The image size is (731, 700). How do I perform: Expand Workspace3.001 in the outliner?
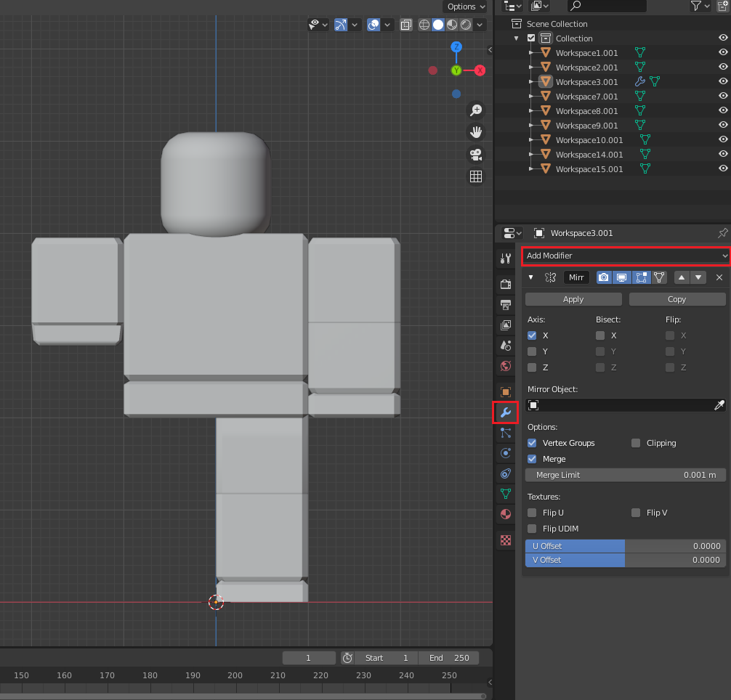[530, 81]
